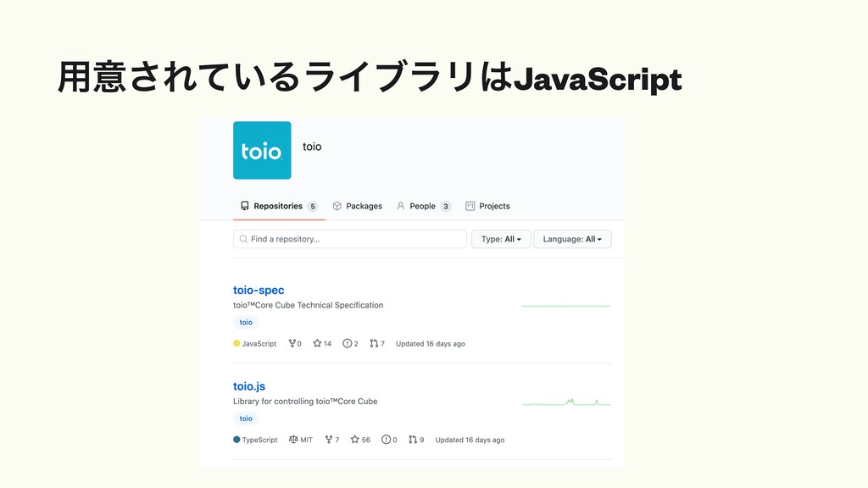Click the People person icon
868x488 pixels.
coord(401,206)
